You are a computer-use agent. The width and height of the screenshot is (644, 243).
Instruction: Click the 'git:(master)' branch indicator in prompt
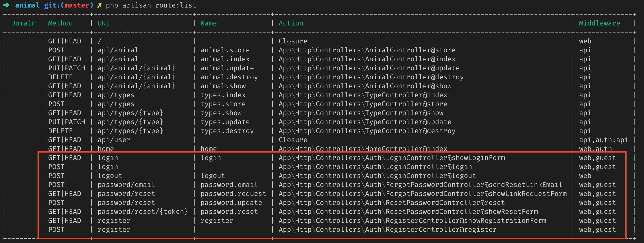pos(69,5)
